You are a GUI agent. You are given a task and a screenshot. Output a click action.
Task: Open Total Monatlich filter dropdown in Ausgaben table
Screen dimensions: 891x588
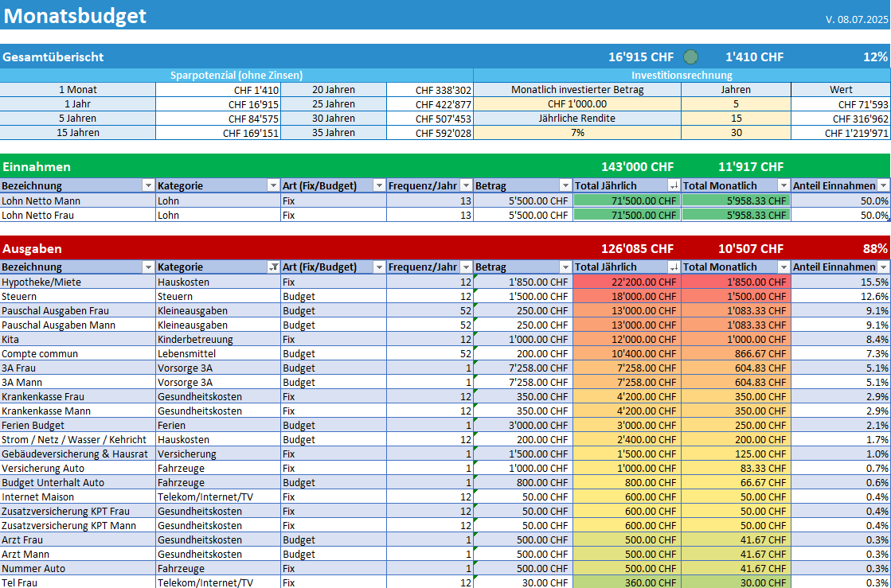click(784, 267)
